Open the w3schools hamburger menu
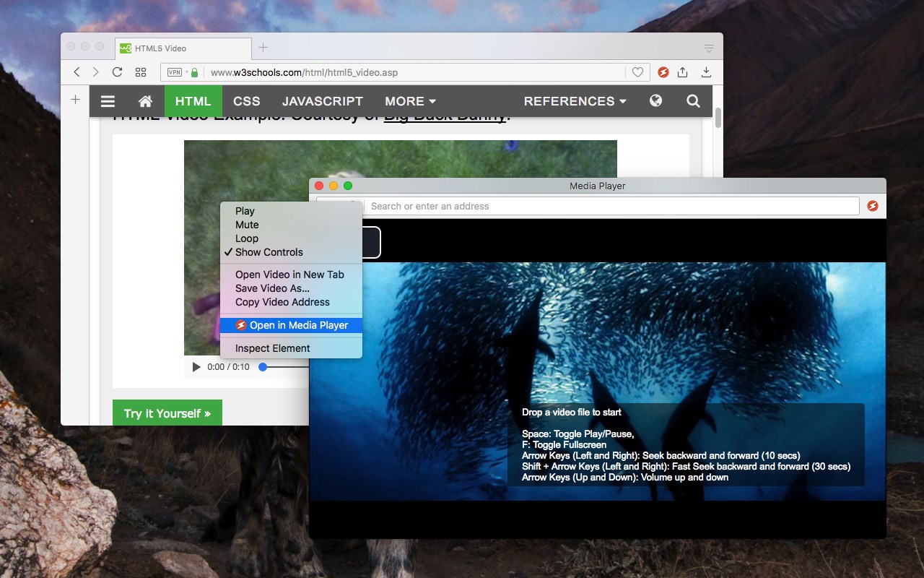This screenshot has height=578, width=924. [108, 101]
